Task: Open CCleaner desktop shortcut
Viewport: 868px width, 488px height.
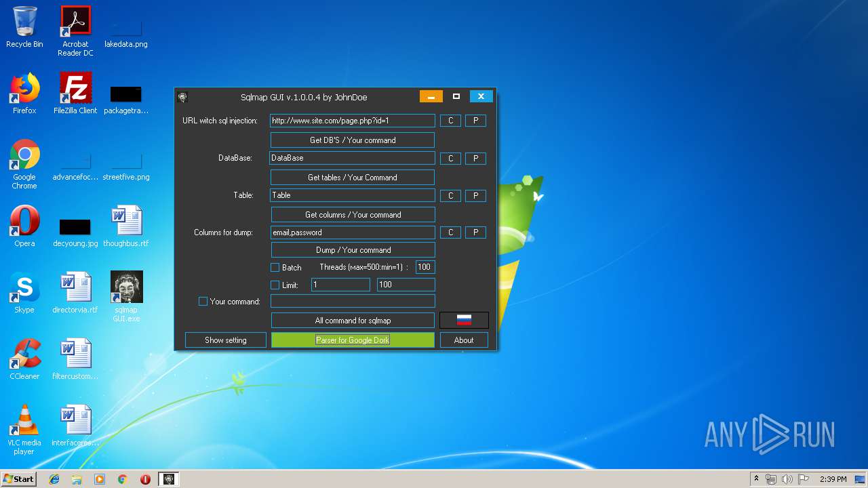Action: click(x=24, y=359)
